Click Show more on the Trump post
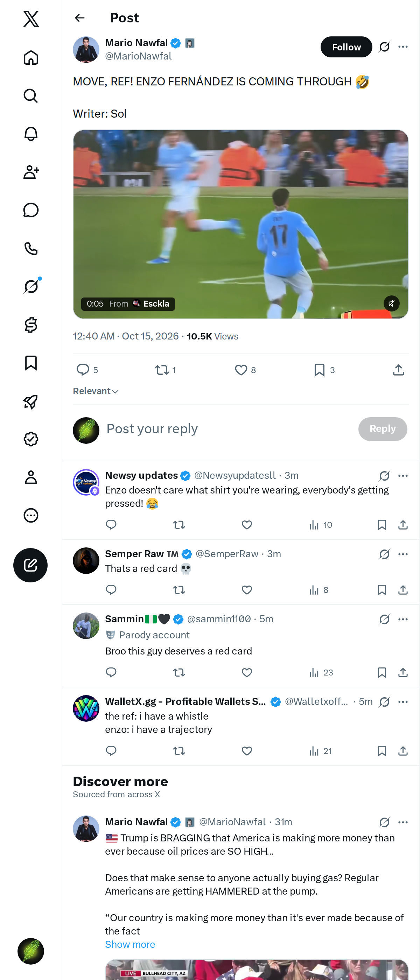 click(130, 944)
